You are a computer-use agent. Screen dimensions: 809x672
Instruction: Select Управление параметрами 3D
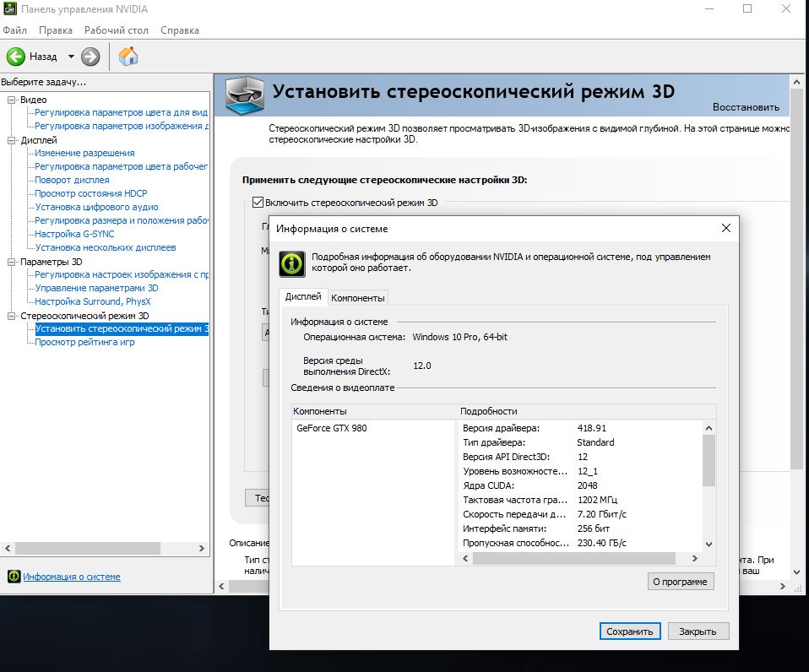coord(96,288)
